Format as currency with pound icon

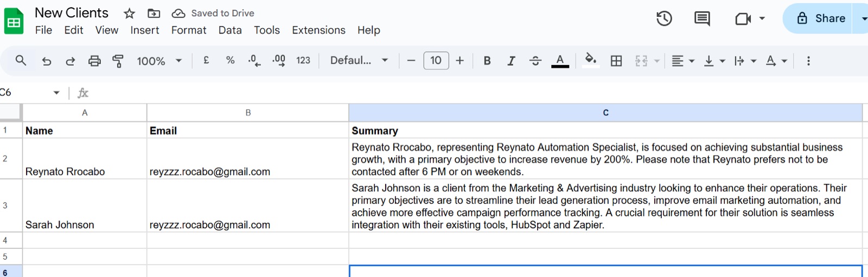(x=206, y=61)
